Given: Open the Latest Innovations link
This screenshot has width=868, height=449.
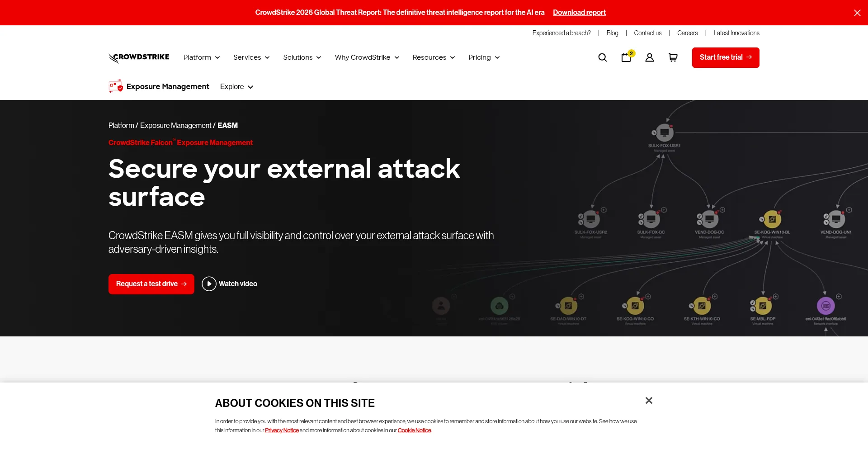Looking at the screenshot, I should click(736, 33).
